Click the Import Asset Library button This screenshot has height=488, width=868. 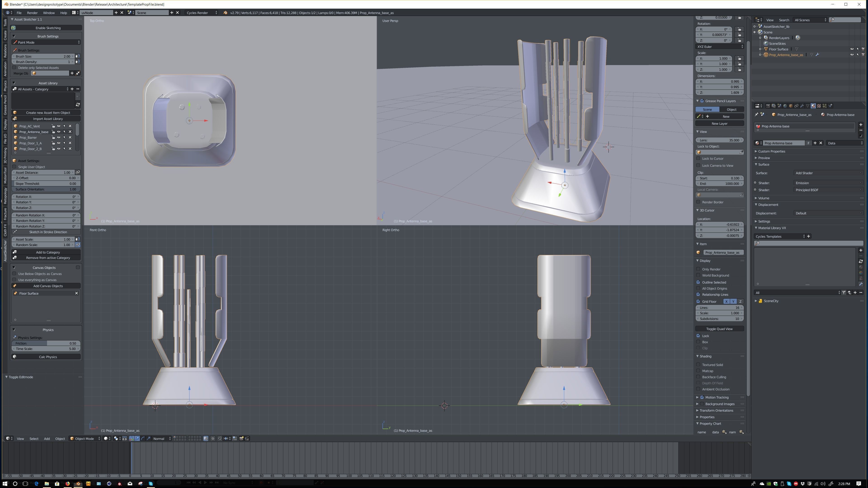click(46, 119)
